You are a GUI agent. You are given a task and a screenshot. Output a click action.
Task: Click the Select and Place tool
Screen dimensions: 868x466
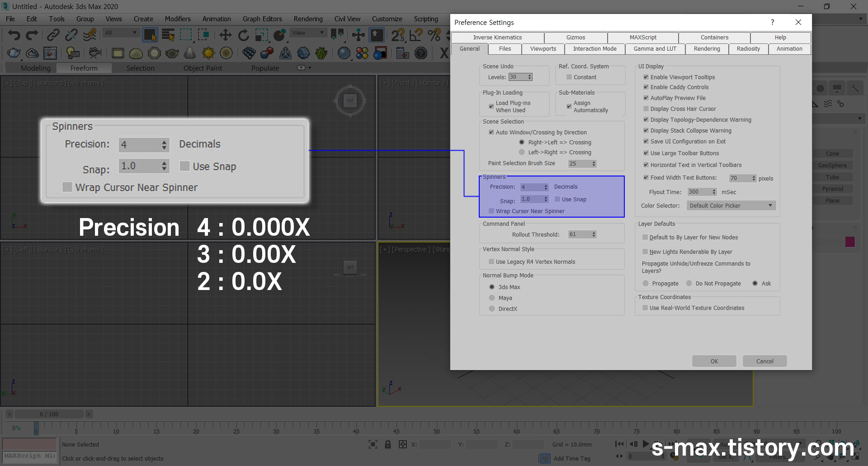coord(280,35)
